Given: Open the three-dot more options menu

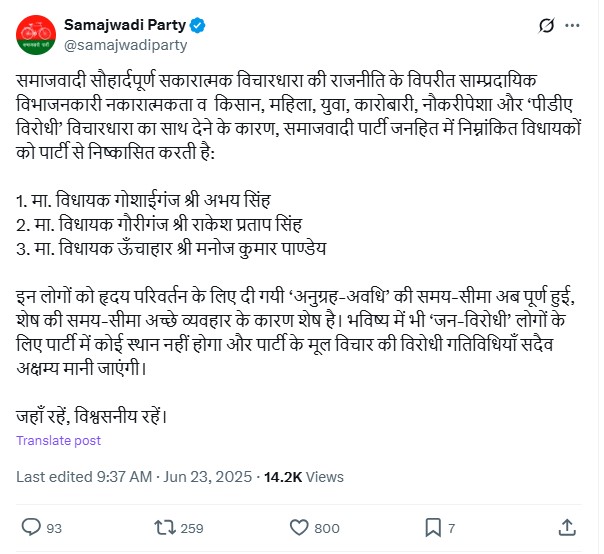Looking at the screenshot, I should click(x=573, y=25).
